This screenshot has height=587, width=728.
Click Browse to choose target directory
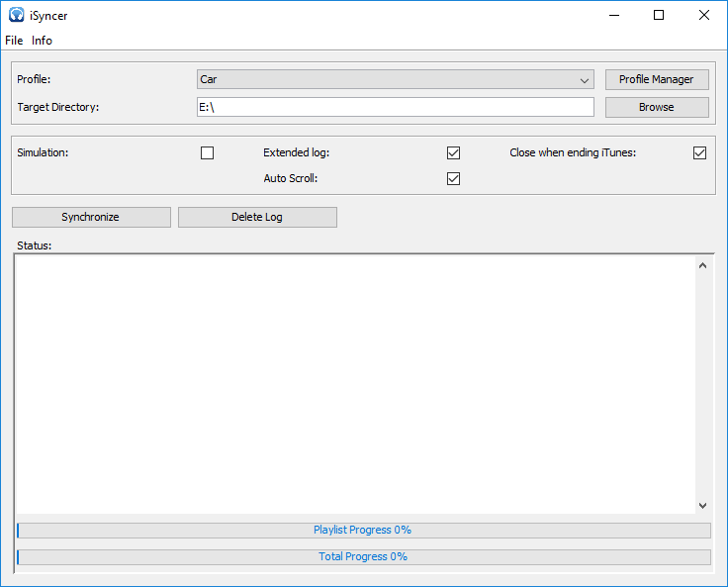657,107
